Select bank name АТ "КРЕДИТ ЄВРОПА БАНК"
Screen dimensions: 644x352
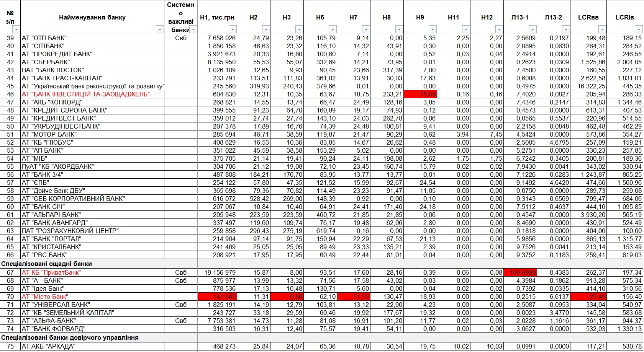tap(65, 110)
